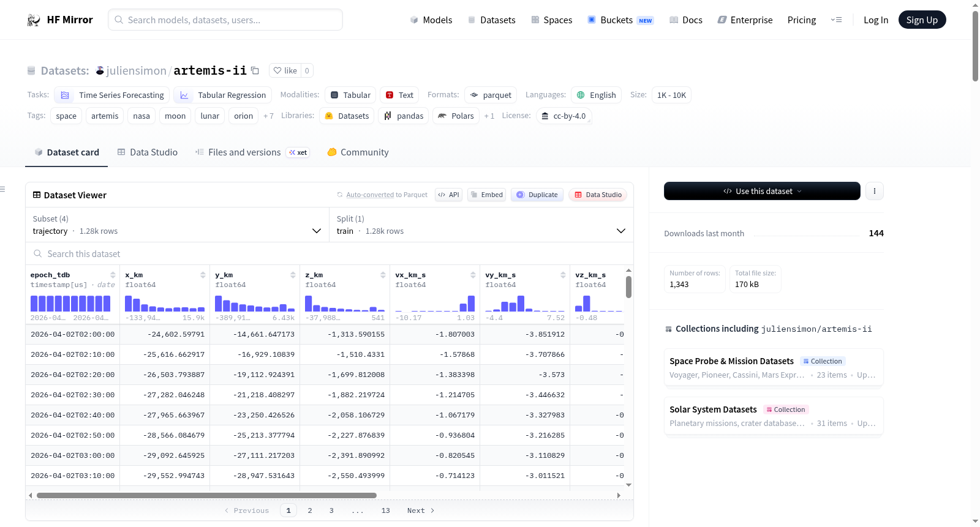The image size is (980, 527).
Task: Toggle the left sidebar menu icon
Action: pos(3,189)
